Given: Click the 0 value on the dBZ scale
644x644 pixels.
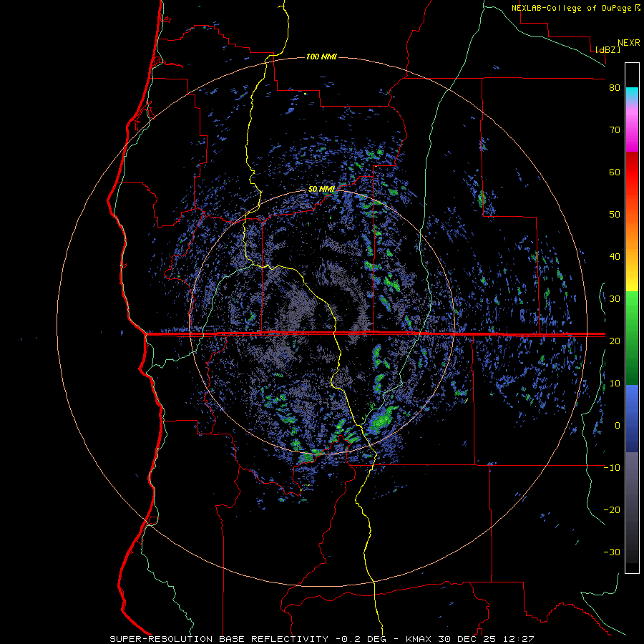Looking at the screenshot, I should tap(617, 426).
